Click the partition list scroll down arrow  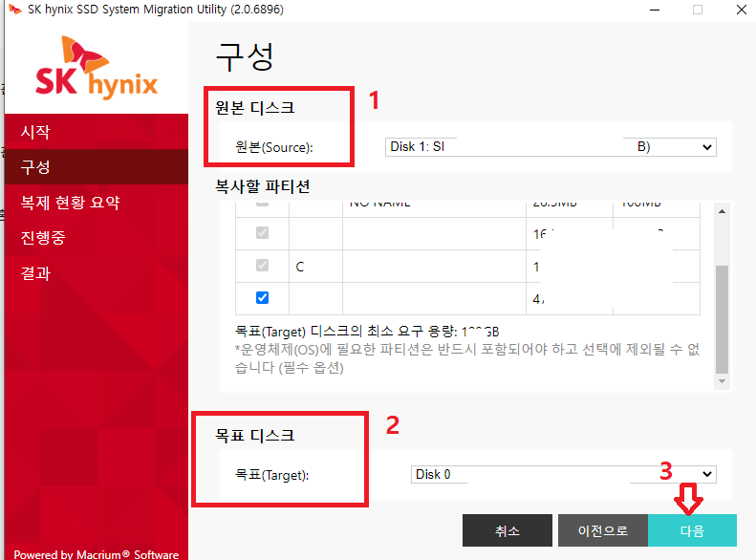pyautogui.click(x=722, y=381)
